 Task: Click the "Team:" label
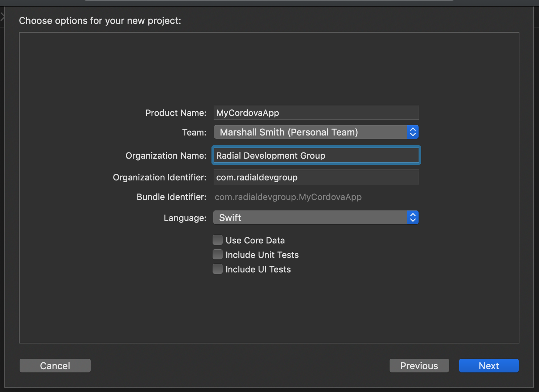[194, 133]
